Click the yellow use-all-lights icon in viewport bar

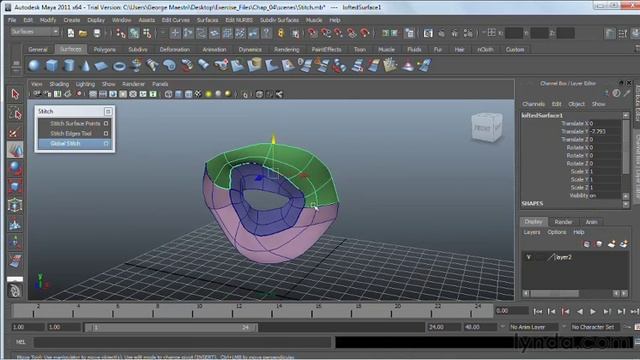[x=208, y=94]
